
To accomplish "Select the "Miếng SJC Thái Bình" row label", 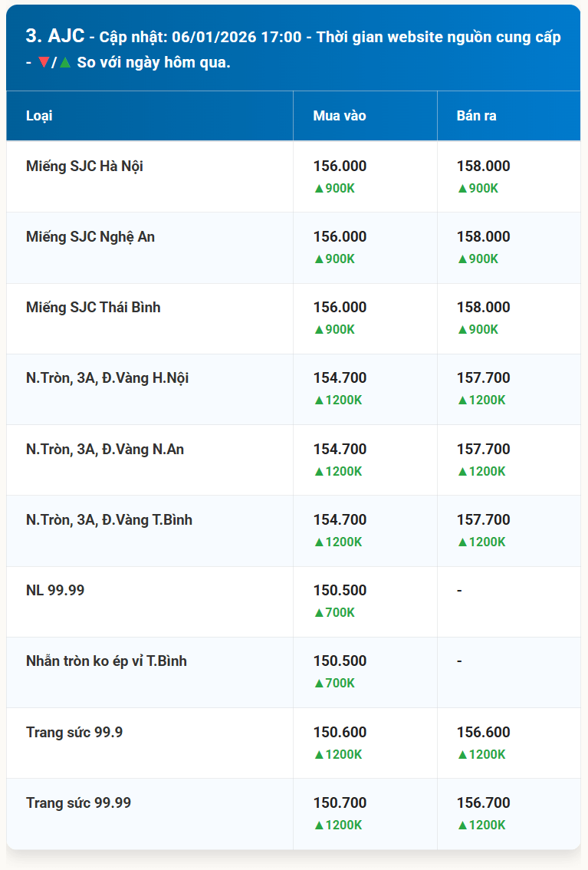I will [93, 308].
